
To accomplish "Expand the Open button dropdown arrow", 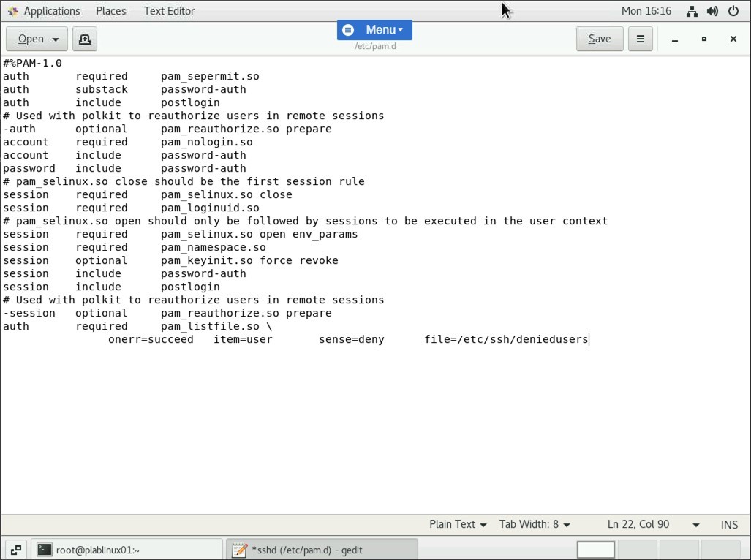I will click(55, 39).
